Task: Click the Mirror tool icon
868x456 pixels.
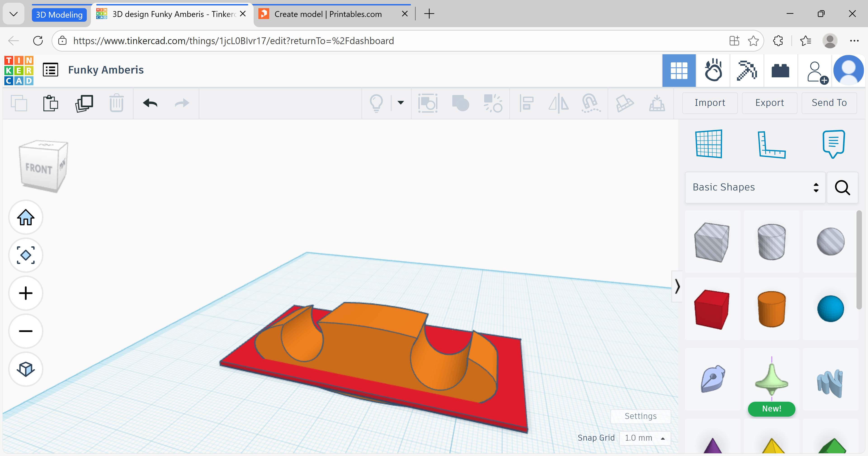Action: (559, 103)
